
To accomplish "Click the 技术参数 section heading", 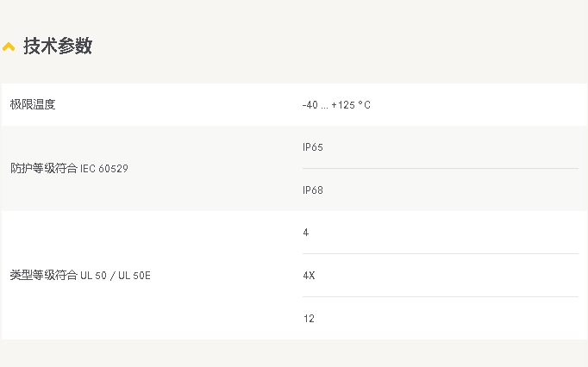I will pyautogui.click(x=58, y=47).
